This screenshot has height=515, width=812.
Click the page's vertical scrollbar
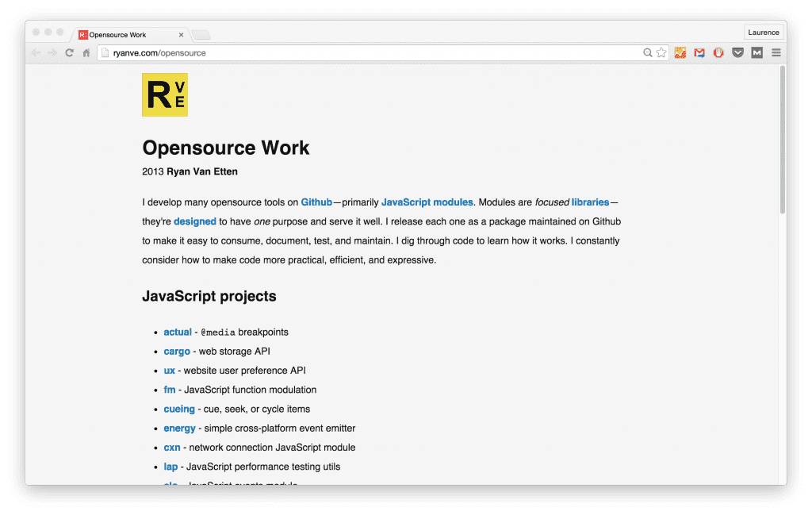[x=783, y=140]
